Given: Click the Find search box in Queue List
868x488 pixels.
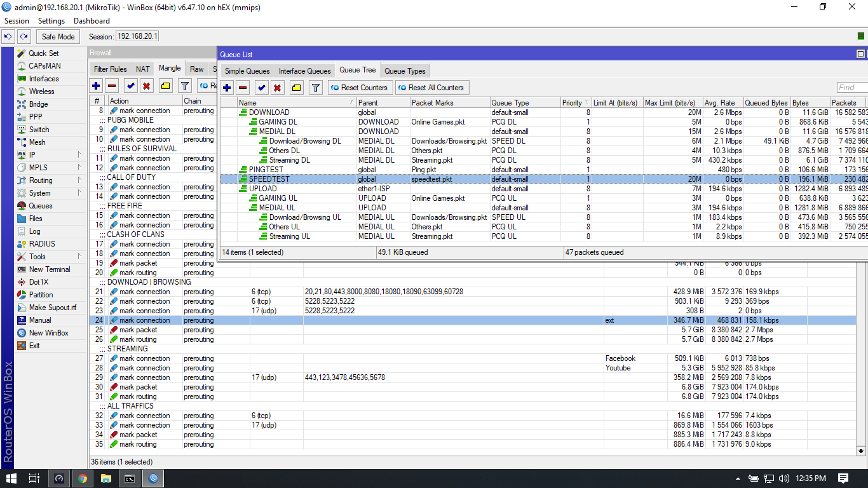Looking at the screenshot, I should click(851, 88).
